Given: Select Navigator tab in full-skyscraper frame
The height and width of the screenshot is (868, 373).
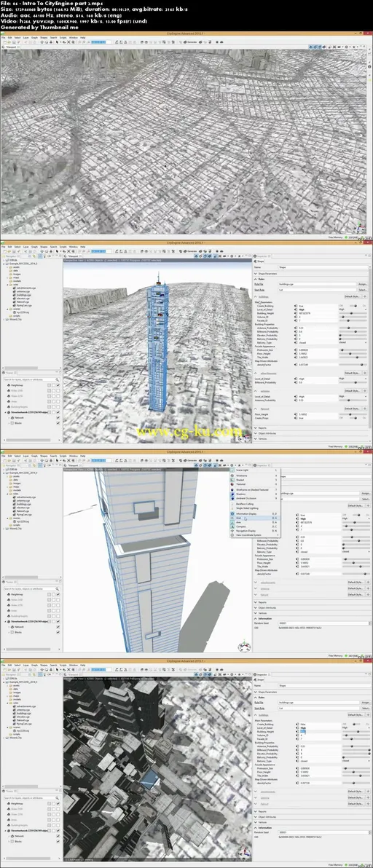Looking at the screenshot, I should coord(10,256).
